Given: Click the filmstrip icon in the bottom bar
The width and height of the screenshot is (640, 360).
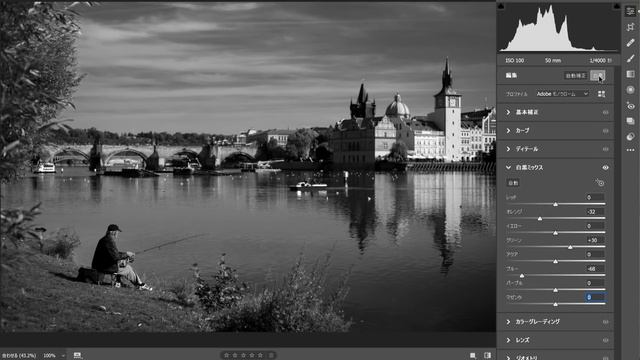Looking at the screenshot, I should [78, 356].
